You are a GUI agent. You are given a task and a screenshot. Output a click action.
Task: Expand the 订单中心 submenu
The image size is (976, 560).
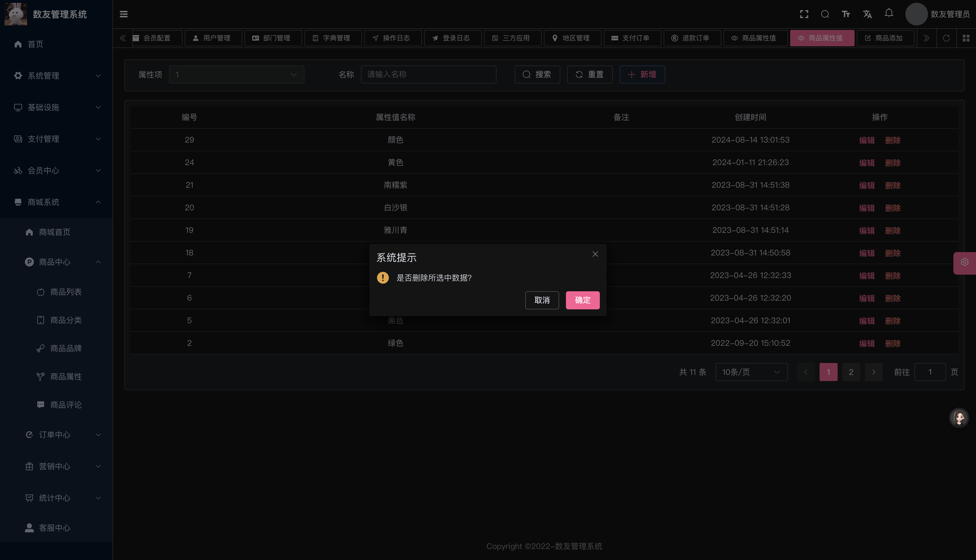pyautogui.click(x=56, y=435)
